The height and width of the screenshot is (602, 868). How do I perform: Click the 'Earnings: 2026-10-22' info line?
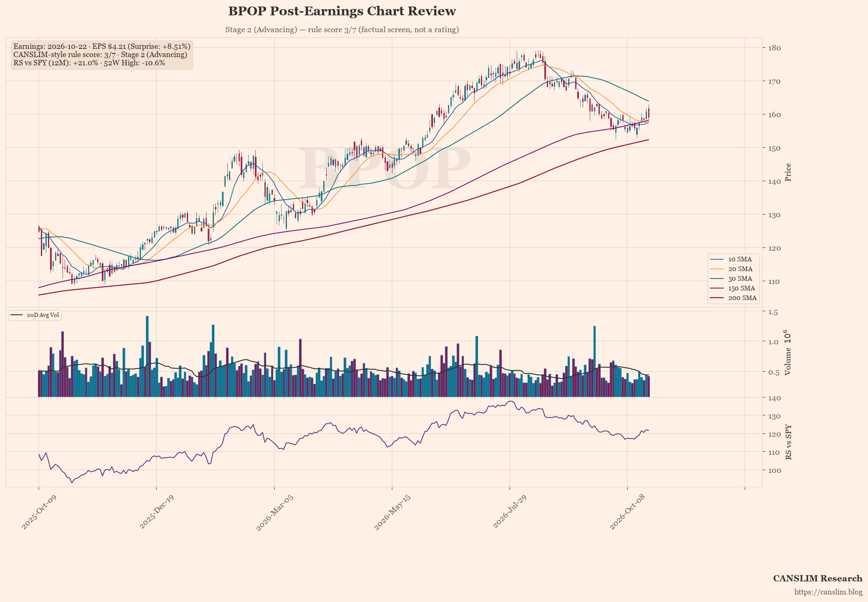click(102, 46)
